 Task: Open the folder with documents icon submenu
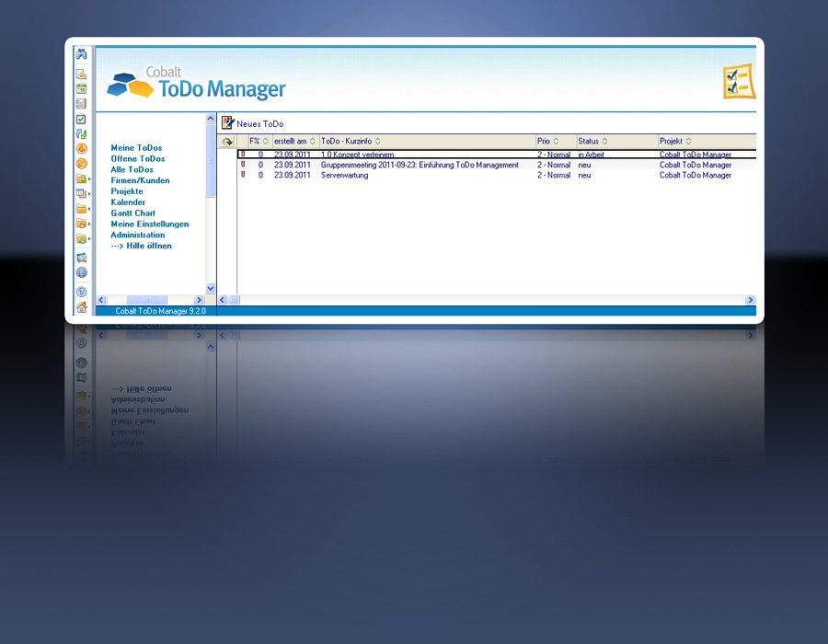pyautogui.click(x=83, y=224)
